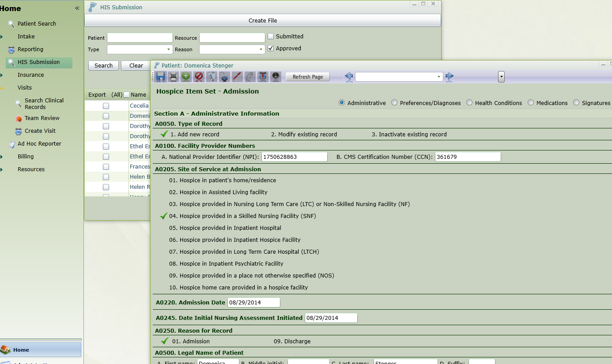The image size is (612, 364).
Task: Open Team Review from the sidebar
Action: tap(41, 118)
